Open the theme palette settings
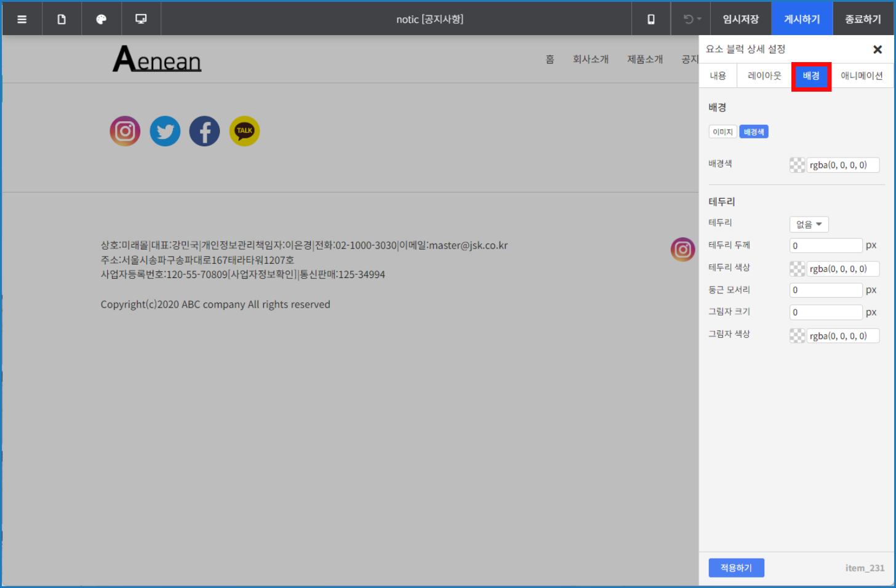The height and width of the screenshot is (588, 896). click(101, 18)
